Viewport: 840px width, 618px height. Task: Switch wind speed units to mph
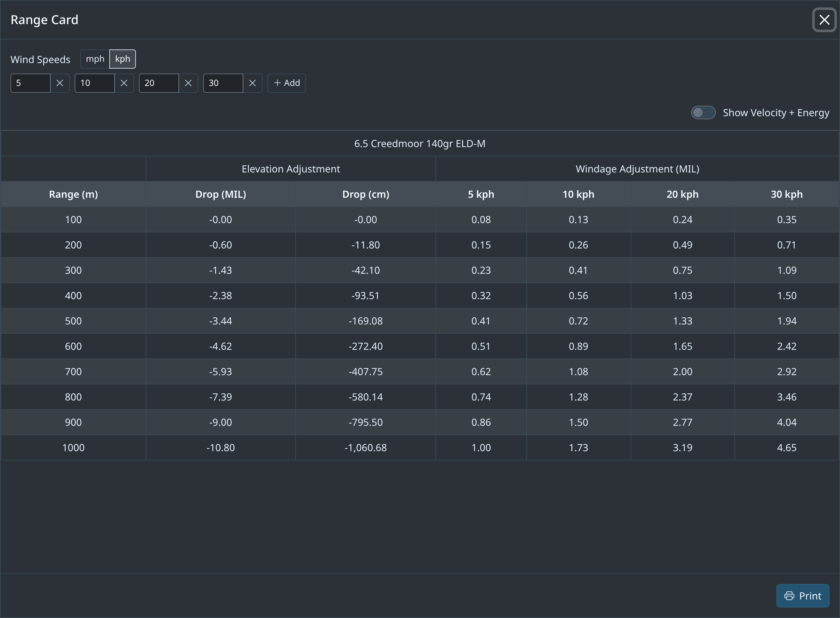point(95,59)
